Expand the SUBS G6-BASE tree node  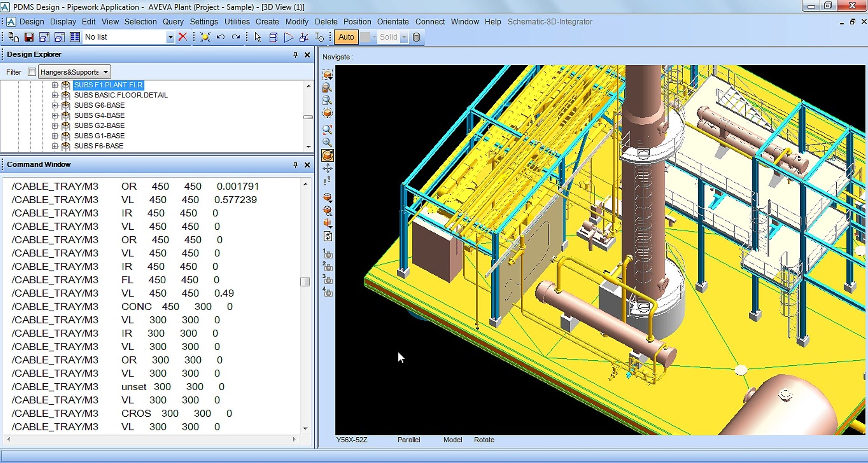pos(54,105)
